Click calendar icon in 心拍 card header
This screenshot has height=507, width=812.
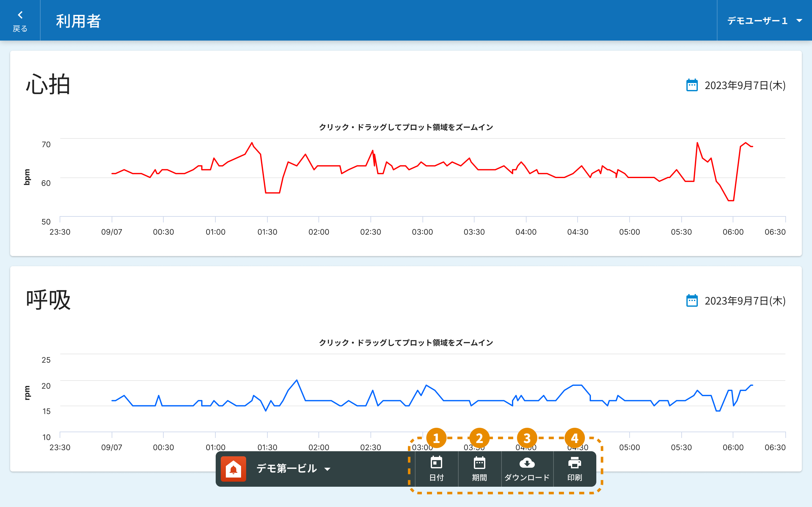[692, 85]
